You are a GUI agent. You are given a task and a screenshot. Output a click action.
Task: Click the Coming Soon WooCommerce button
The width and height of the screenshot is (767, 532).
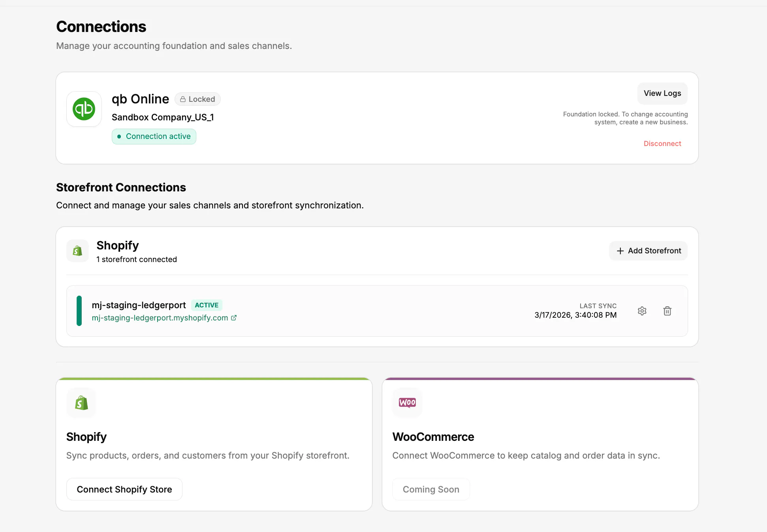tap(431, 489)
